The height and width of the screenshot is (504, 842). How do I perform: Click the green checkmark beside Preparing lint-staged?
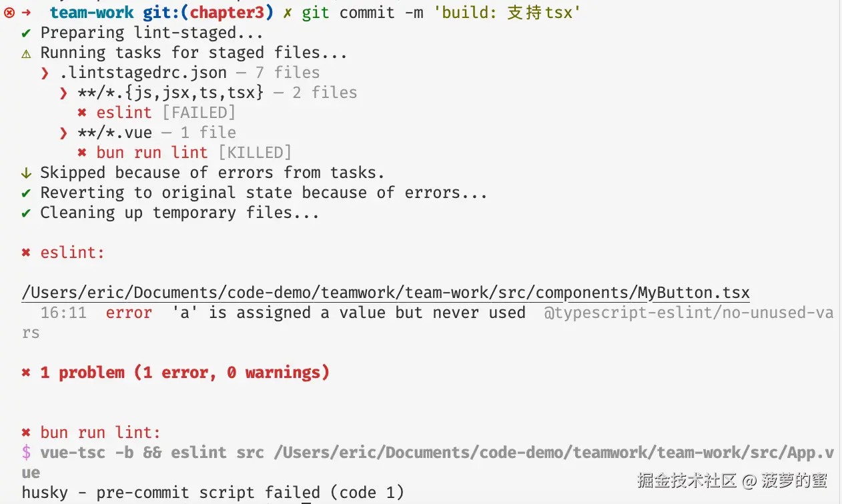pos(26,33)
